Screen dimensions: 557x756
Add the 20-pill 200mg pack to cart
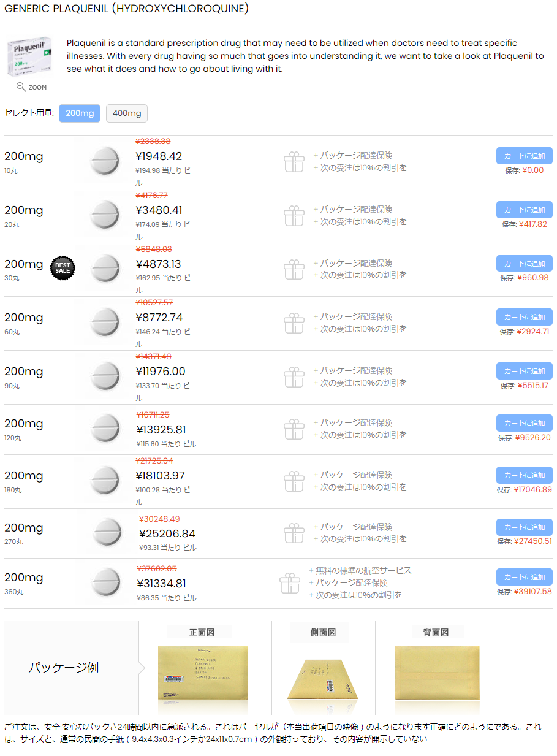coord(525,210)
